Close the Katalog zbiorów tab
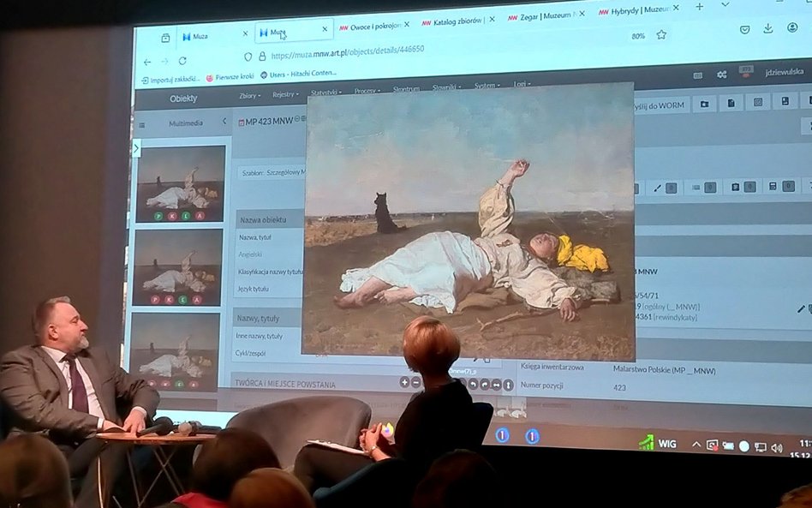The height and width of the screenshot is (508, 812). tap(492, 19)
